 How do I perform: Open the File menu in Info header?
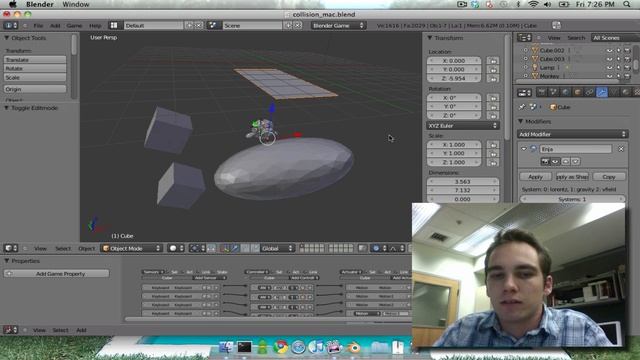coord(38,25)
